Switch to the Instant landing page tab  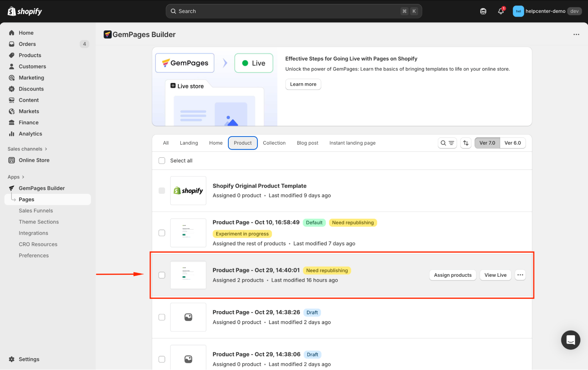click(x=352, y=143)
